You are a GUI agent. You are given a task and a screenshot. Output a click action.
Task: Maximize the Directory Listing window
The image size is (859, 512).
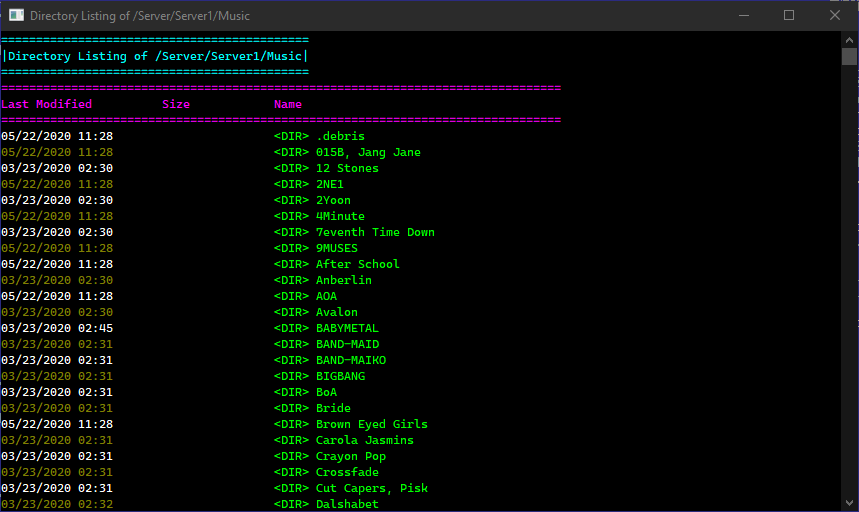(789, 15)
